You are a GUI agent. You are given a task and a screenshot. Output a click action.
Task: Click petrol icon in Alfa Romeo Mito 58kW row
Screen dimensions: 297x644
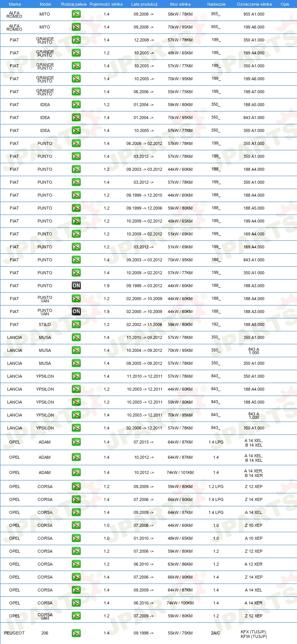pyautogui.click(x=76, y=14)
